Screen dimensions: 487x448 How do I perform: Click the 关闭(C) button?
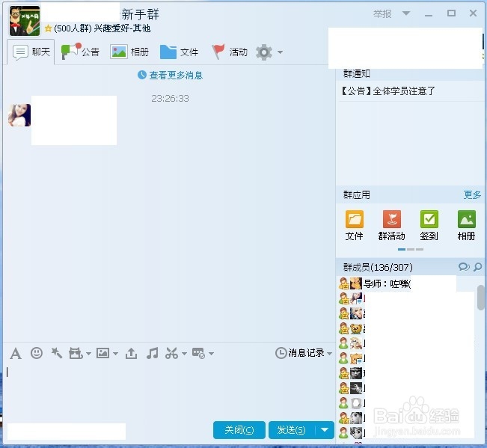(239, 430)
